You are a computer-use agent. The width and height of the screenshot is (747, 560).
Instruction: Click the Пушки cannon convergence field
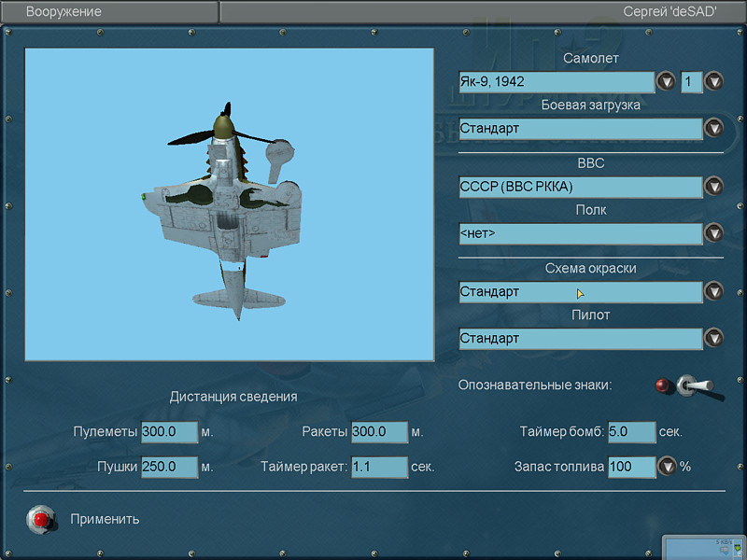coord(169,466)
